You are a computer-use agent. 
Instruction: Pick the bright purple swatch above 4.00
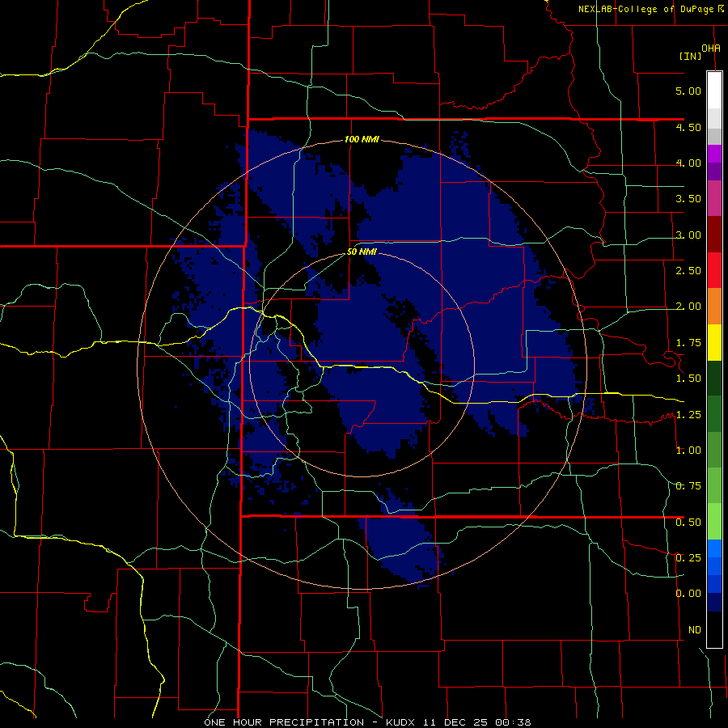(x=714, y=154)
